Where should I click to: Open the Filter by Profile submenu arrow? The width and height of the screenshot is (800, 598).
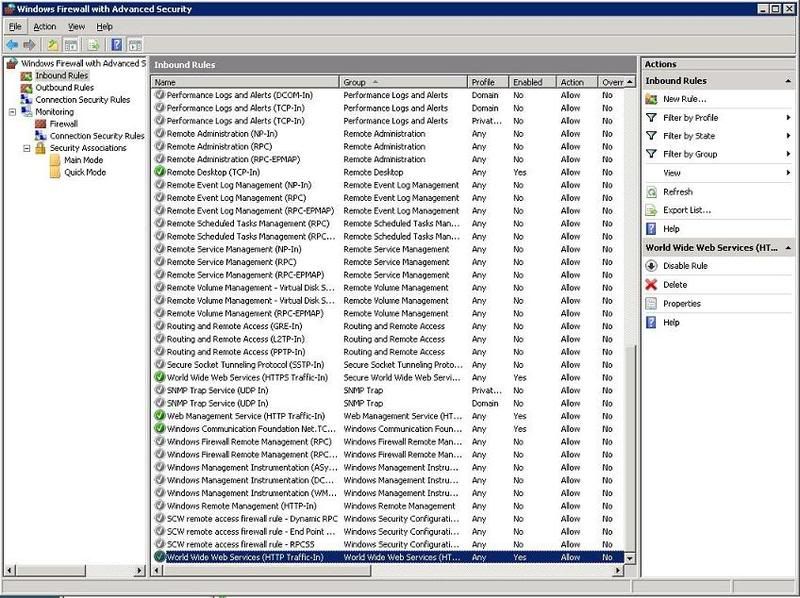pos(788,117)
